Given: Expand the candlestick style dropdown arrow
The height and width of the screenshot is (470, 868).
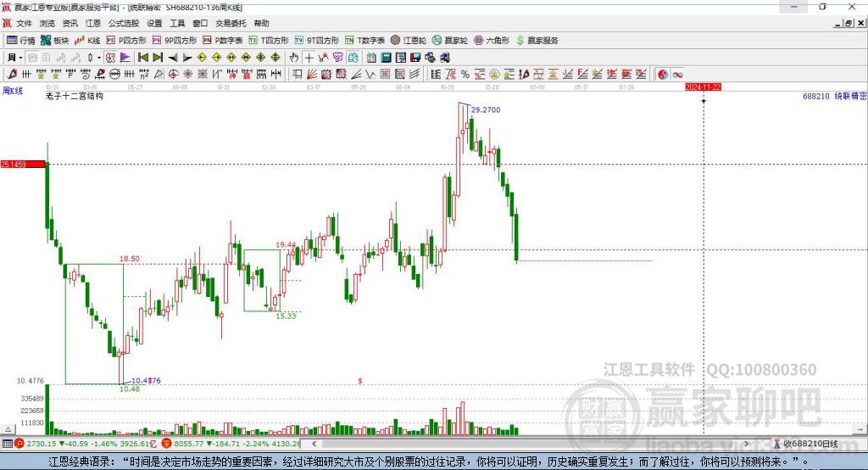Looking at the screenshot, I should [99, 58].
